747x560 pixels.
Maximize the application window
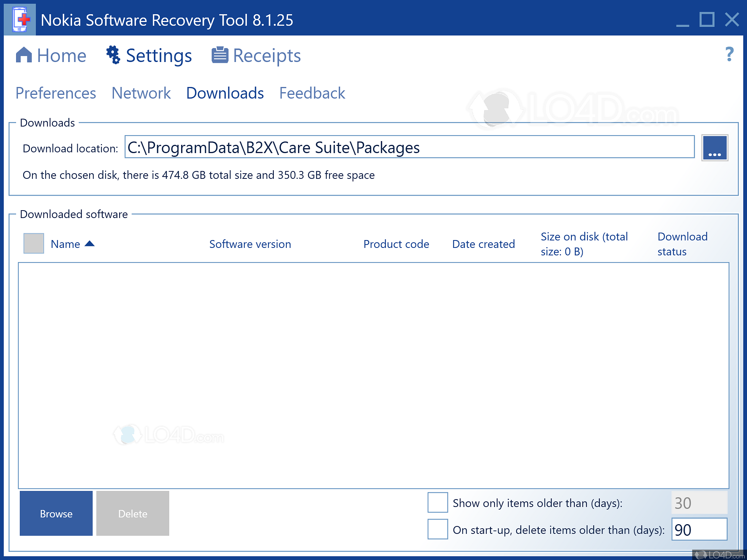click(x=707, y=20)
